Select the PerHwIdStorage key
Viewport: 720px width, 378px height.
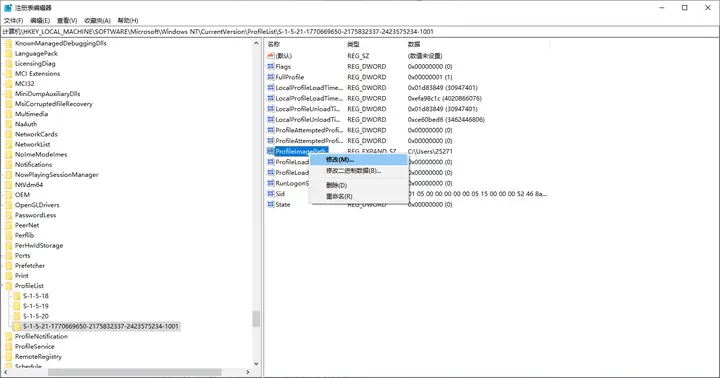39,245
